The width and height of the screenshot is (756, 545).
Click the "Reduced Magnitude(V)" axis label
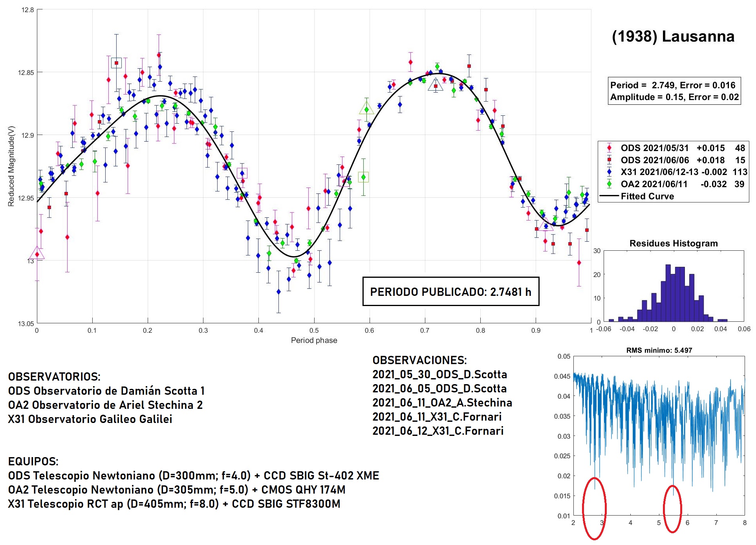[11, 166]
